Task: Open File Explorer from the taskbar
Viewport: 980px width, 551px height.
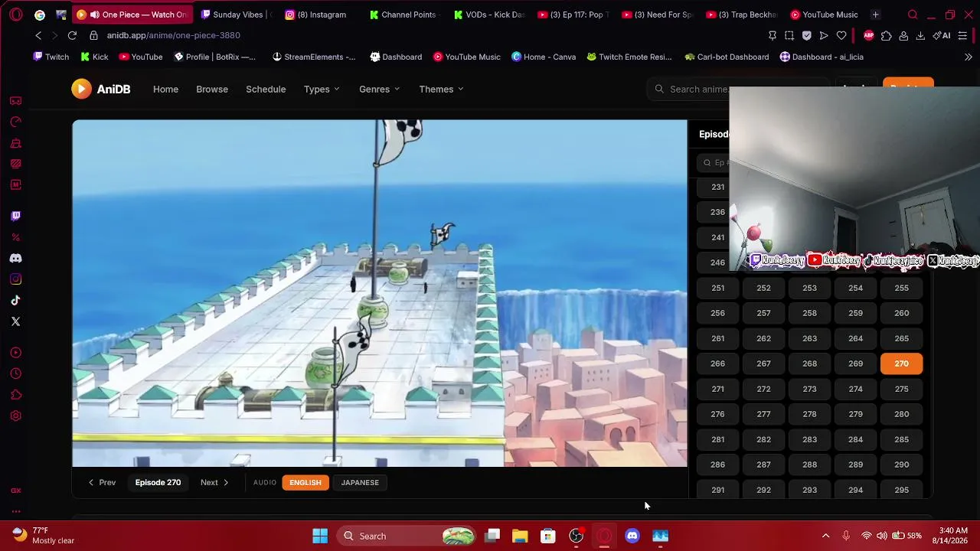Action: tap(520, 536)
